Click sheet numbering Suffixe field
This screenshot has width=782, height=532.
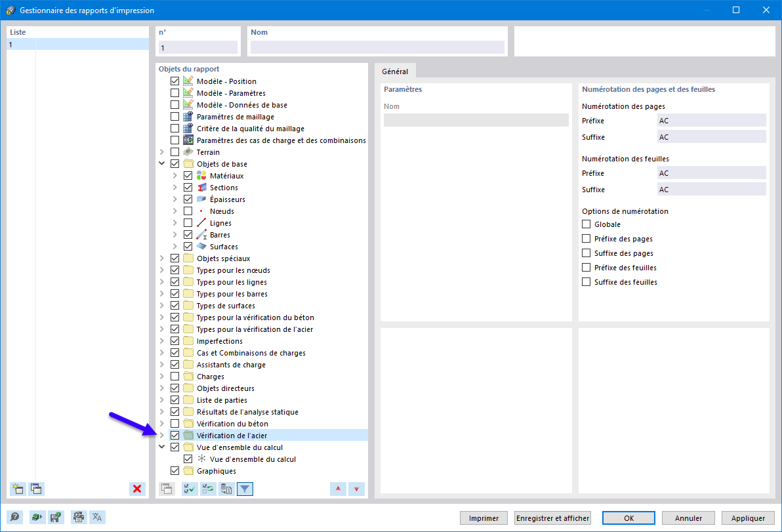pos(712,190)
